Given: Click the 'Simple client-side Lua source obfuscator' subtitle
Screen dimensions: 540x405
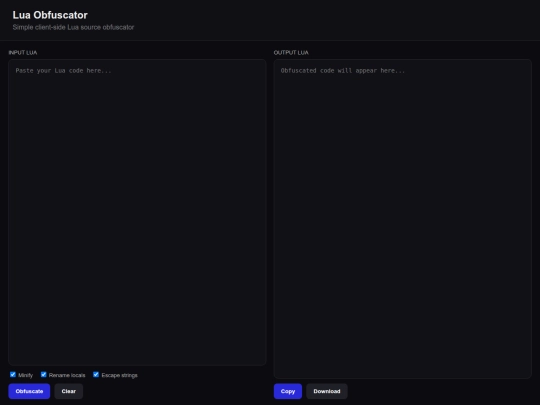Looking at the screenshot, I should 73,27.
